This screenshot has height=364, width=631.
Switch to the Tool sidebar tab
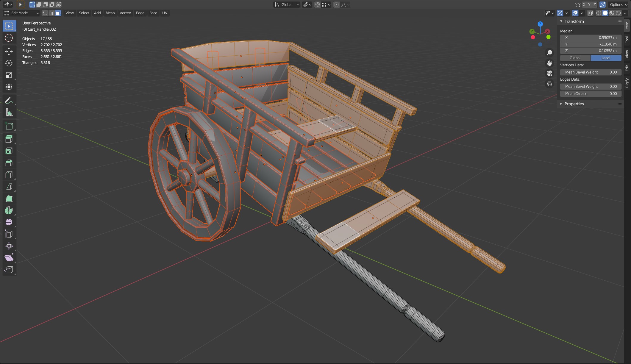[627, 39]
